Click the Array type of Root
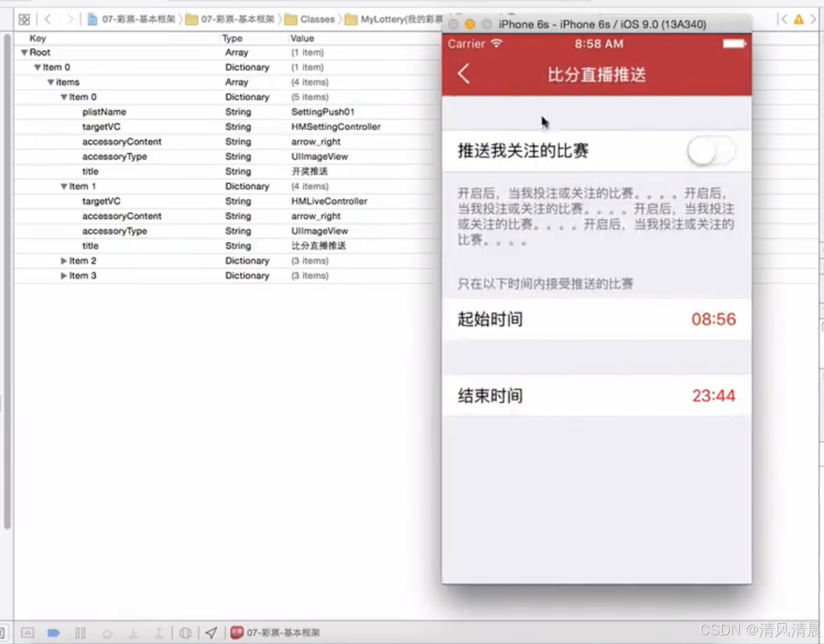Image resolution: width=824 pixels, height=644 pixels. tap(237, 52)
